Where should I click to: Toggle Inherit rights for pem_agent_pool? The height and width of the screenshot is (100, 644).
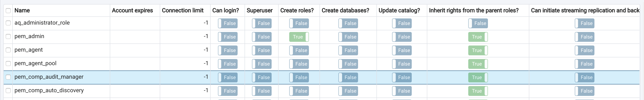pos(478,64)
